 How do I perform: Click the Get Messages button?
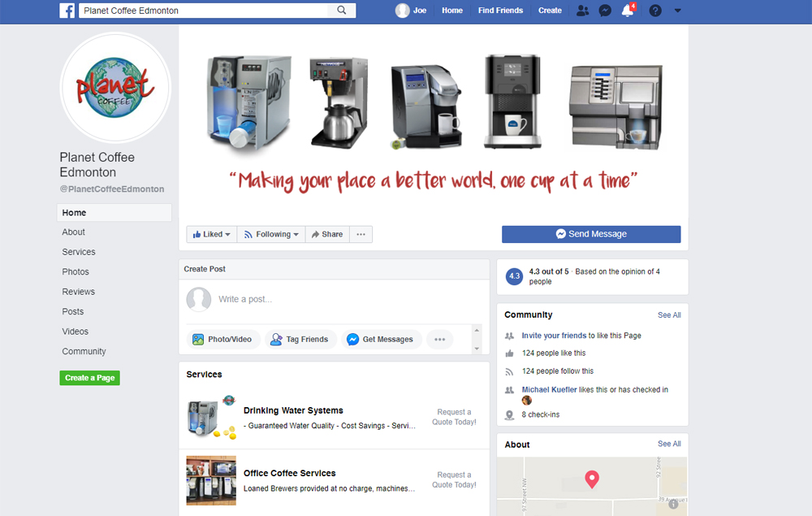pos(381,340)
